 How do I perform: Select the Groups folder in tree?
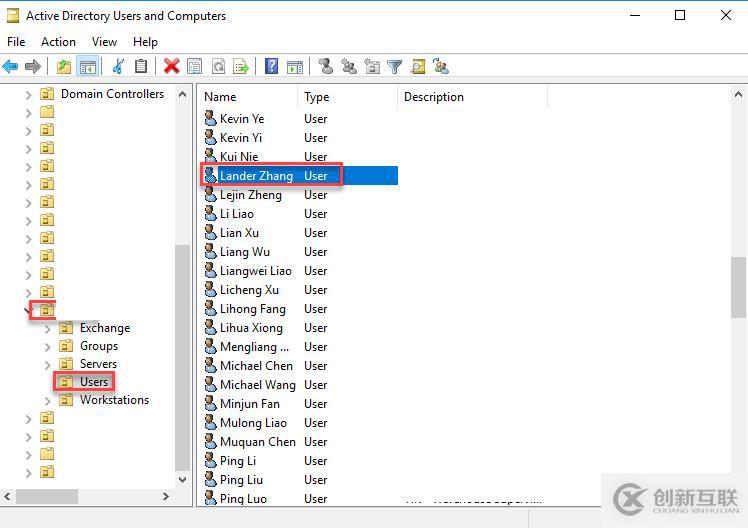point(99,346)
